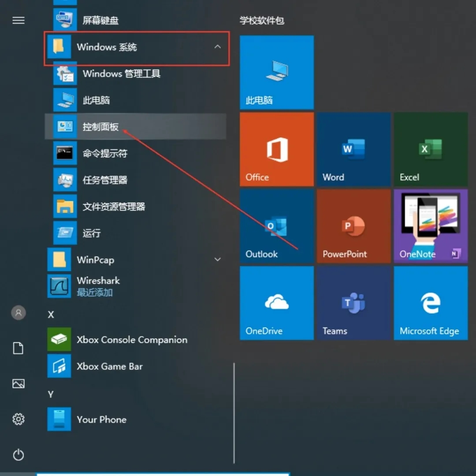
Task: Expand the hamburger menu at top left
Action: 19,20
